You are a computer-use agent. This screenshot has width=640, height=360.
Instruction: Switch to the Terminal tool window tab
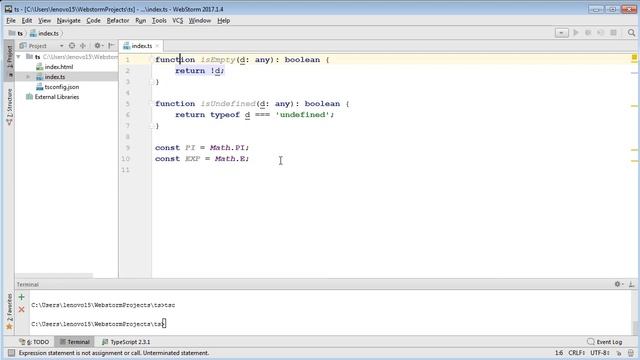pyautogui.click(x=74, y=342)
